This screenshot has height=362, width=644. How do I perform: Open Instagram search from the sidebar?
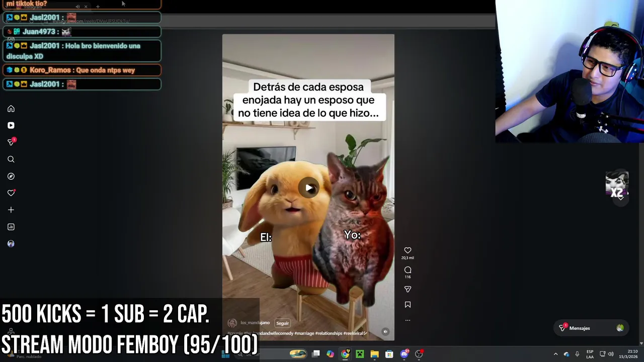tap(11, 159)
